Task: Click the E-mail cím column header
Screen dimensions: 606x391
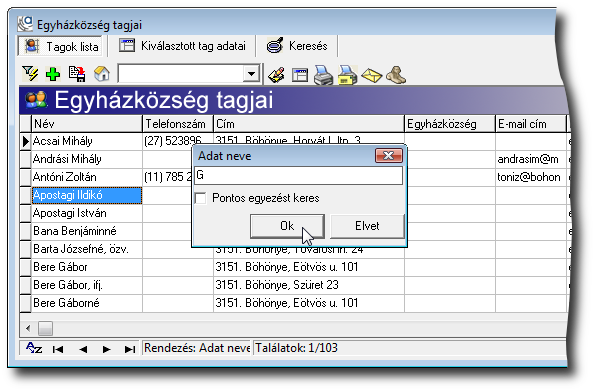Action: (531, 124)
